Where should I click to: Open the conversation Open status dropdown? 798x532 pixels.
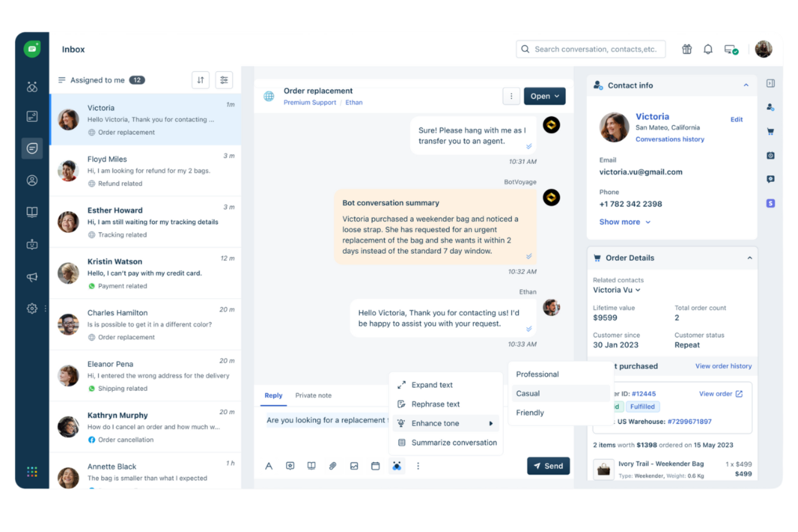(x=544, y=96)
